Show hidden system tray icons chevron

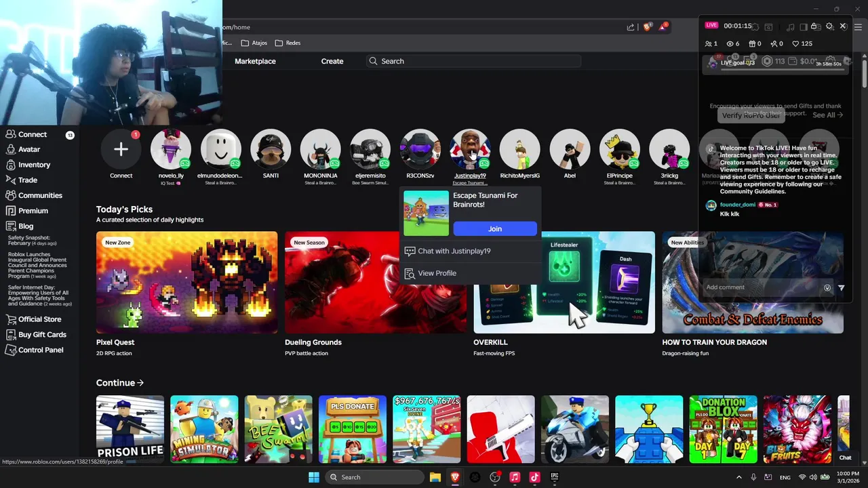(x=738, y=477)
